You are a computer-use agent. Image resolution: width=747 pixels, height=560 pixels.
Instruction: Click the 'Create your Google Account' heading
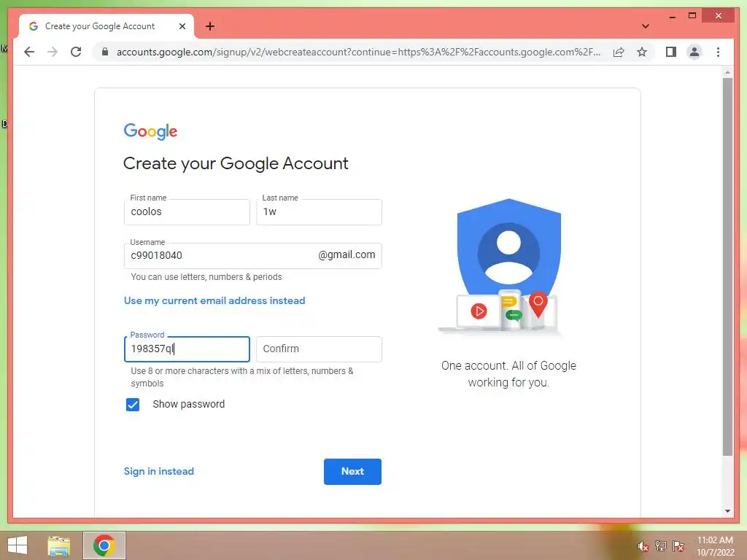tap(236, 164)
